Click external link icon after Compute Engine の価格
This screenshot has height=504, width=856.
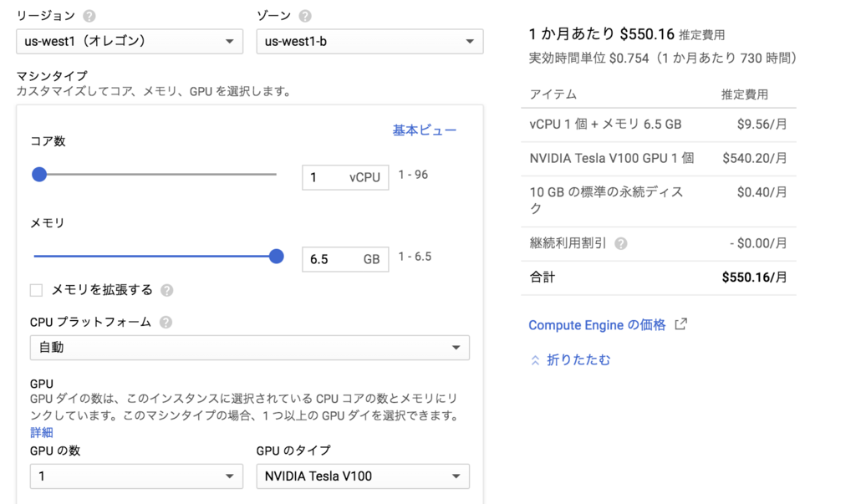pyautogui.click(x=680, y=324)
